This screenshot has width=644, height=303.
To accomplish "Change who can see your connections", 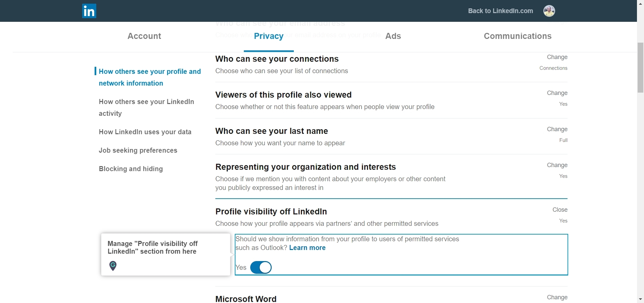I will (x=557, y=57).
